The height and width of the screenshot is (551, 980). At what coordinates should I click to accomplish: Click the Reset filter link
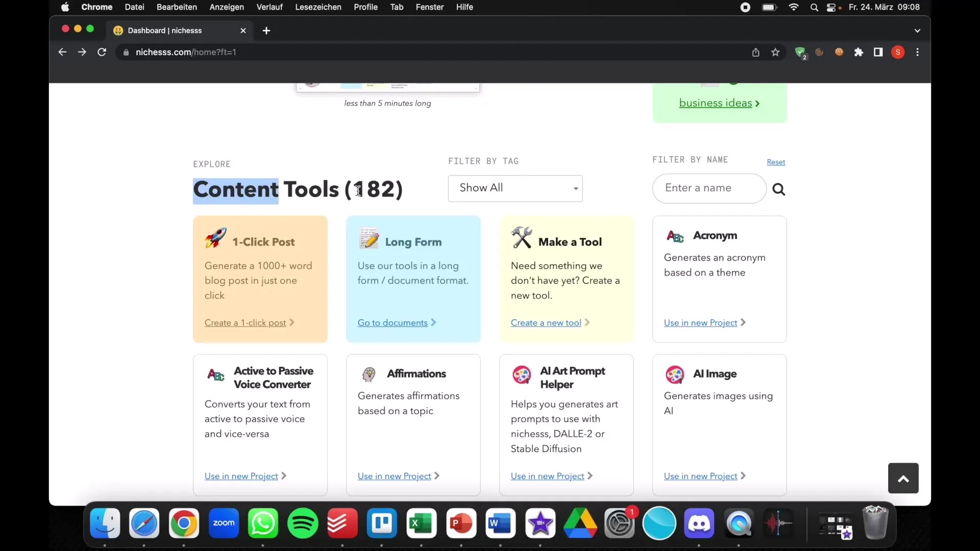(x=776, y=161)
